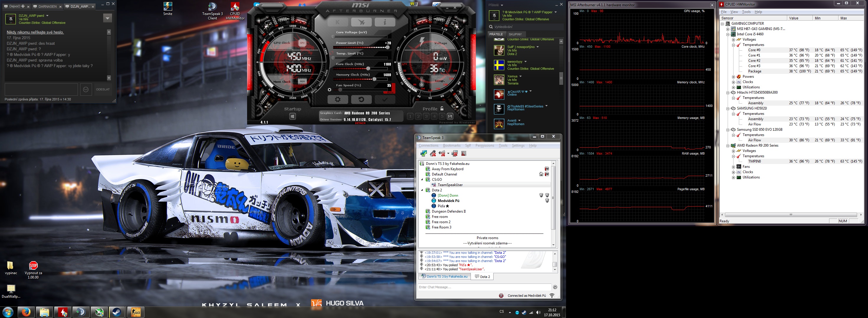Mute microphone in TeamSpeak toolbar
The image size is (868, 318).
433,153
